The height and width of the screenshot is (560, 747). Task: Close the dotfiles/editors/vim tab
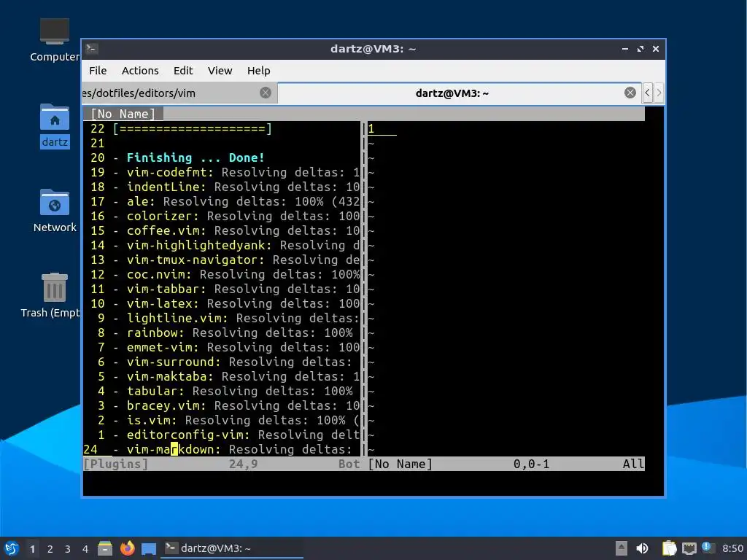(x=266, y=93)
